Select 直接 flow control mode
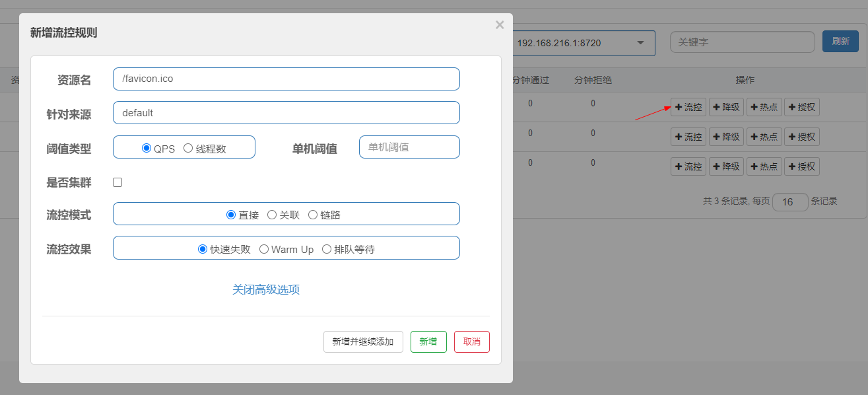 point(231,215)
